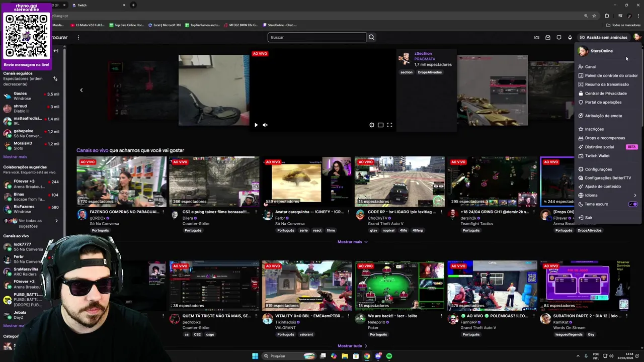Viewport: 644px width, 362px height.
Task: Click the search magnifier button
Action: click(x=371, y=37)
